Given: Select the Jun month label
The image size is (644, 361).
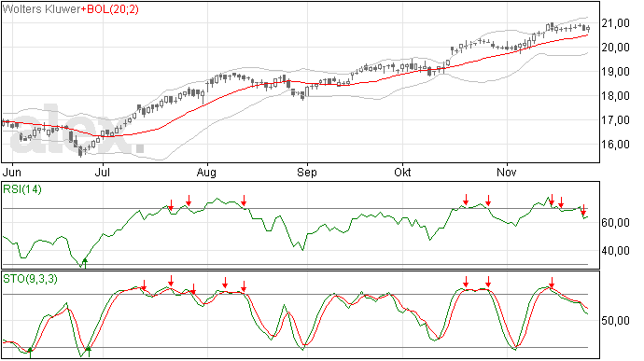Looking at the screenshot, I should coord(12,172).
